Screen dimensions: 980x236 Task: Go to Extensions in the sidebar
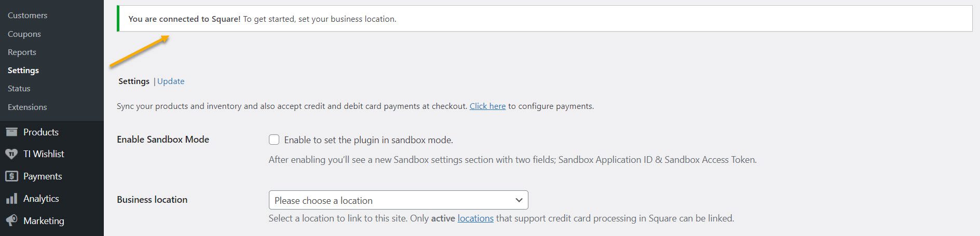[27, 107]
